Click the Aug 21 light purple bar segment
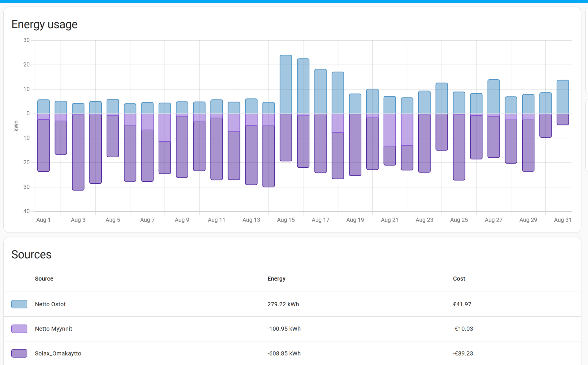588x365 pixels. pos(390,130)
